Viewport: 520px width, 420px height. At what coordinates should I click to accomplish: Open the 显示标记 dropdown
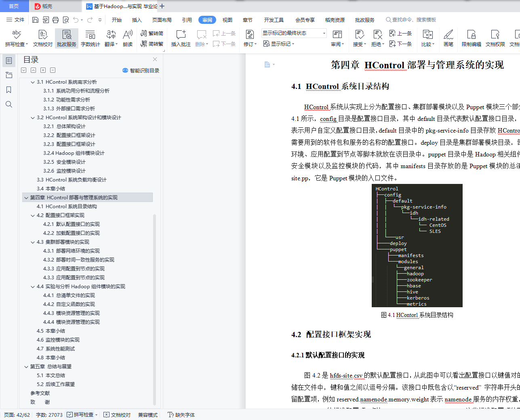click(279, 44)
